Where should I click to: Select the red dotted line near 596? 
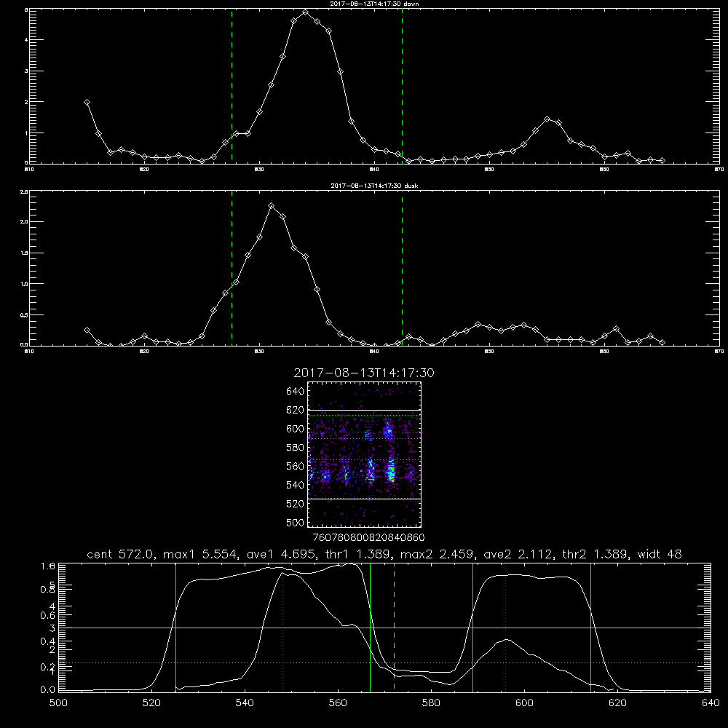coord(506,627)
